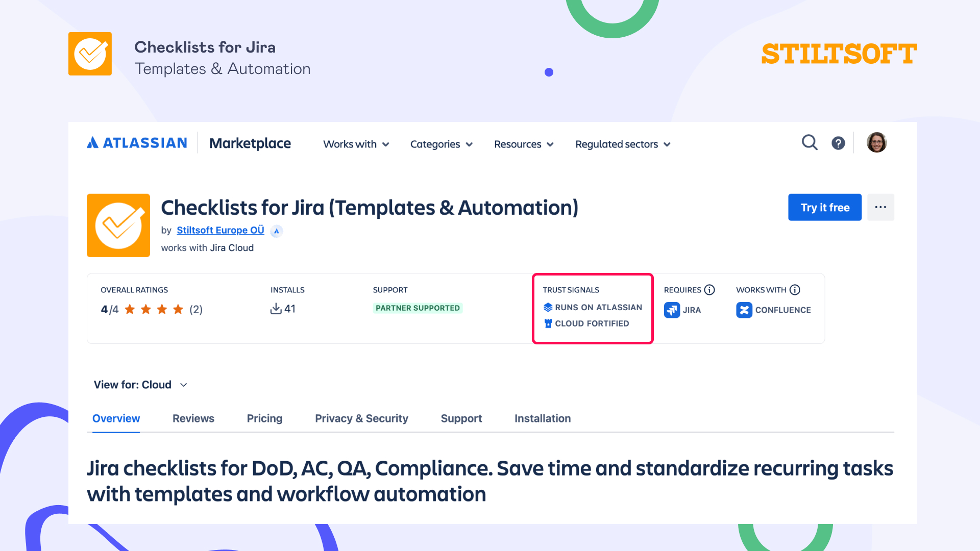Viewport: 980px width, 551px height.
Task: Open the View for: Cloud dropdown
Action: click(x=141, y=385)
